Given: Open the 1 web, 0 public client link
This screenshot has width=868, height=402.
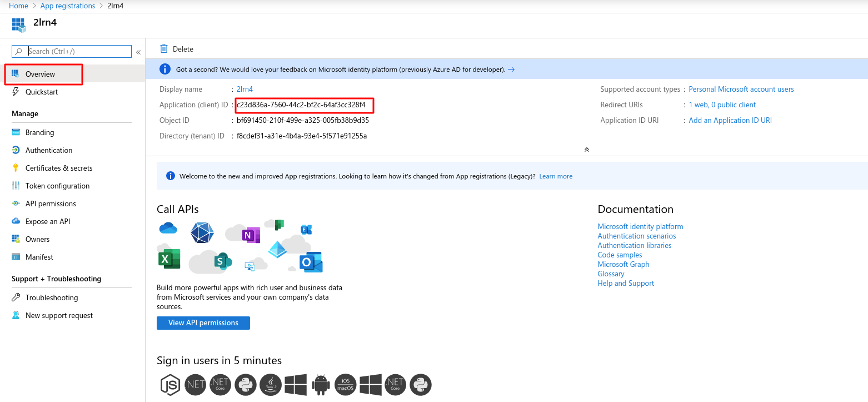Looking at the screenshot, I should click(x=722, y=105).
